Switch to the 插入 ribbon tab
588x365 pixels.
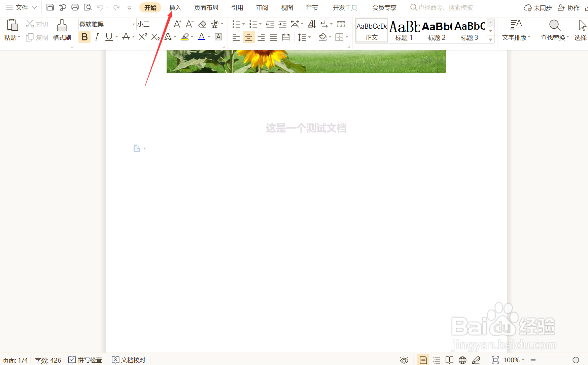[175, 7]
